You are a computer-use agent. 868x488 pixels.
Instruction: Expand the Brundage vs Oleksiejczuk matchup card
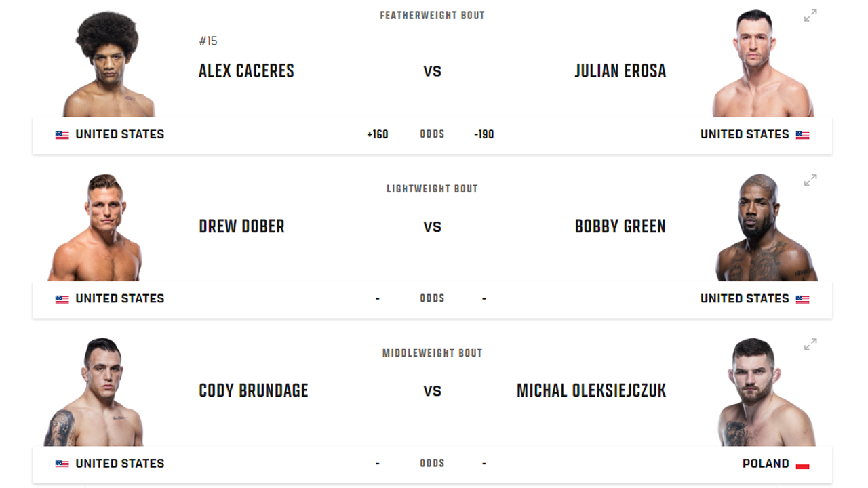tap(810, 344)
